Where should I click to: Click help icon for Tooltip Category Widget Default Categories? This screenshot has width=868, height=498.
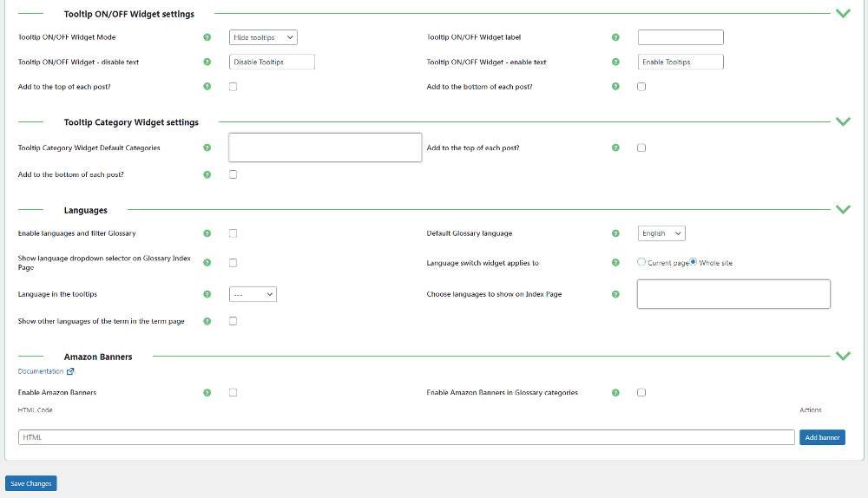(207, 147)
